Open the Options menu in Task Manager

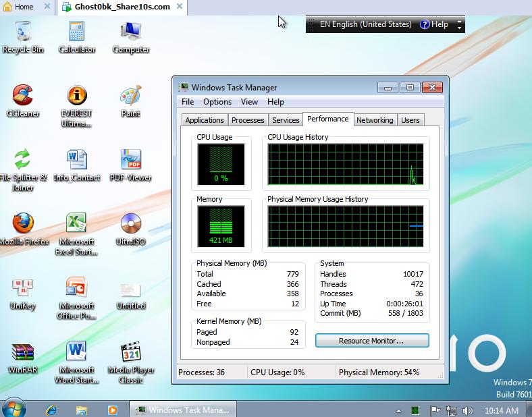pos(217,102)
